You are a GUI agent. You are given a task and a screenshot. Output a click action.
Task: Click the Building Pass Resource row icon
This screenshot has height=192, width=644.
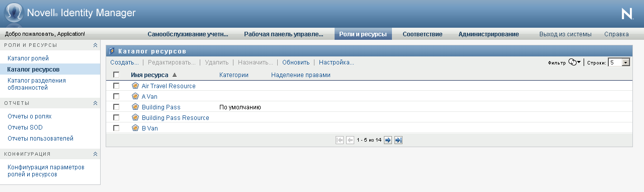[x=135, y=117]
